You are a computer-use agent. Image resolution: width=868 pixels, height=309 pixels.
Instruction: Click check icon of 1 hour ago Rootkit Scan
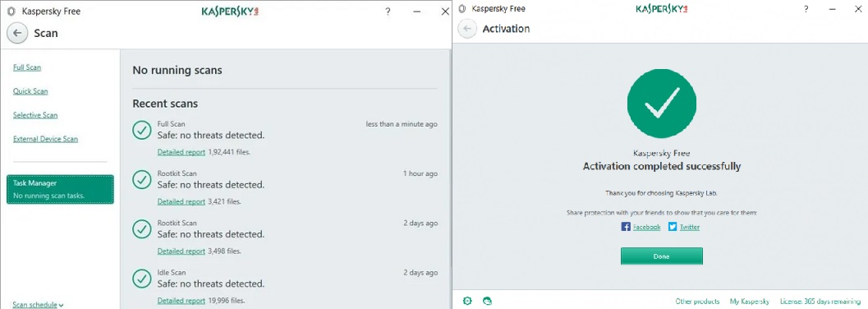142,179
